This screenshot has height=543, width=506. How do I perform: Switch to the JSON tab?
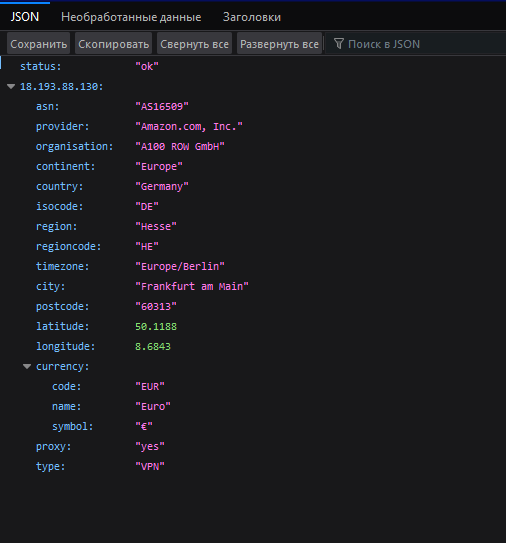25,17
